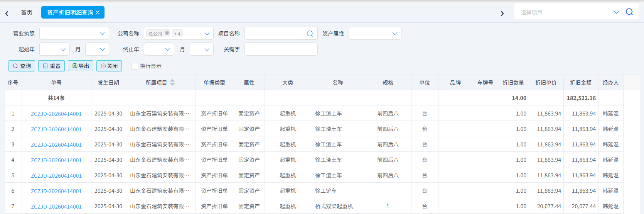Click the 项目名称 input field
This screenshot has width=644, height=214.
point(281,33)
